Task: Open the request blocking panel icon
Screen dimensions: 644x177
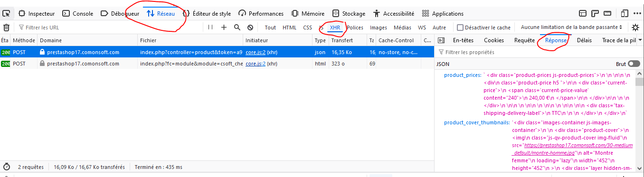Action: [x=250, y=28]
